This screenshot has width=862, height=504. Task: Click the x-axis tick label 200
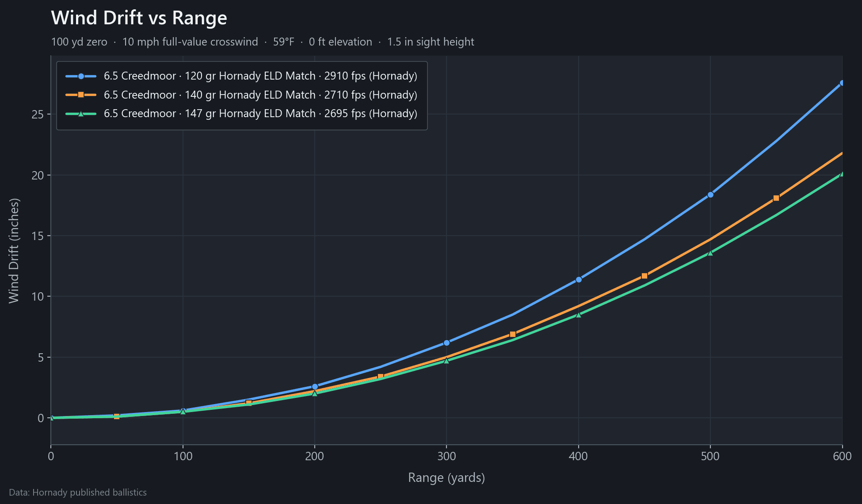pos(315,457)
